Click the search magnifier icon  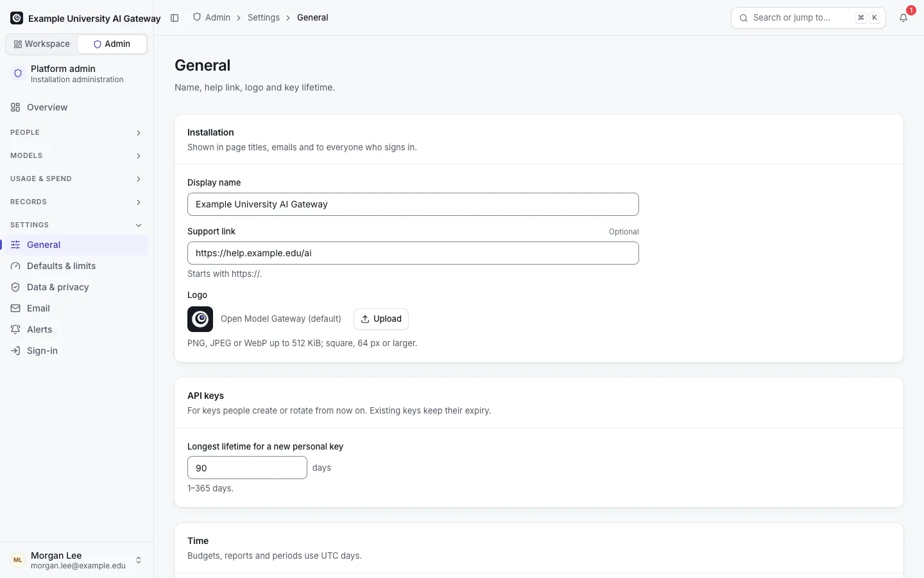(x=744, y=18)
